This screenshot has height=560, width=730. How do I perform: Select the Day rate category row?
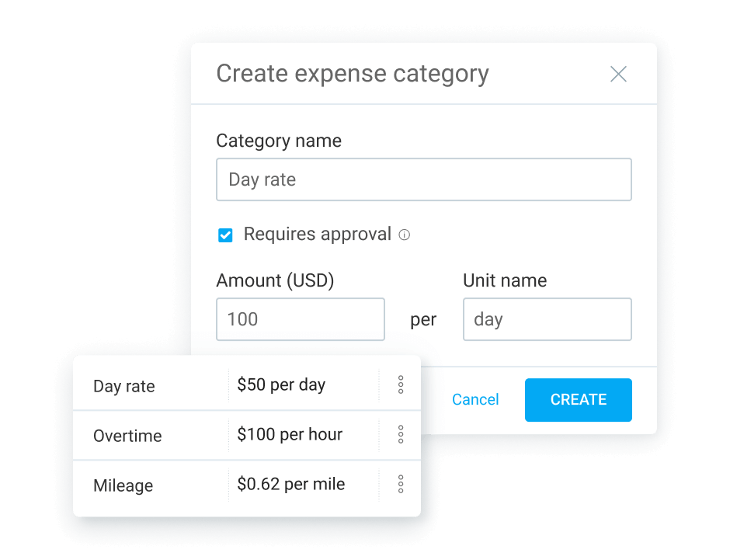pyautogui.click(x=124, y=387)
